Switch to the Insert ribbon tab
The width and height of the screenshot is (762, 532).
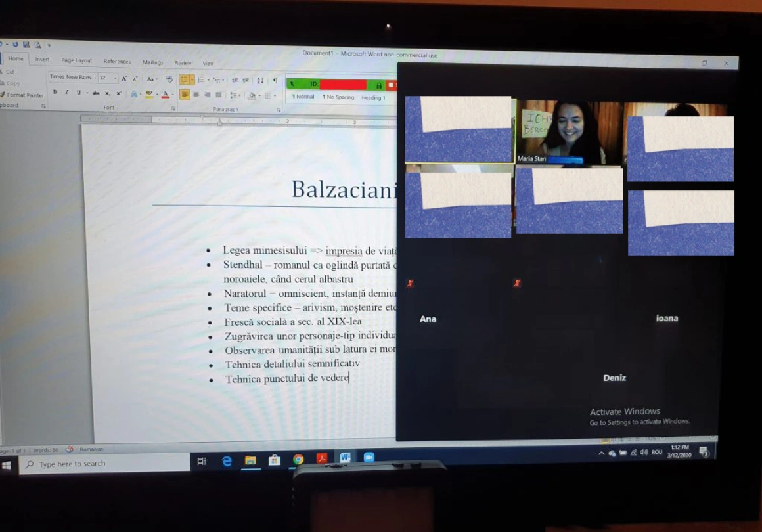pos(43,60)
